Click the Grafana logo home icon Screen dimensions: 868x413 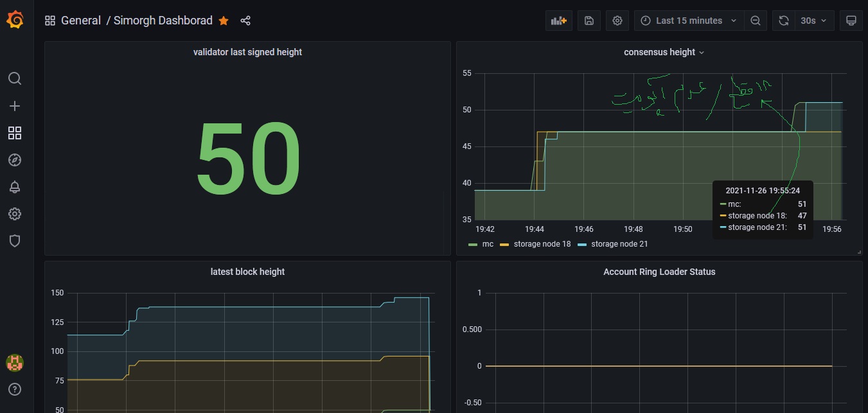pyautogui.click(x=15, y=21)
